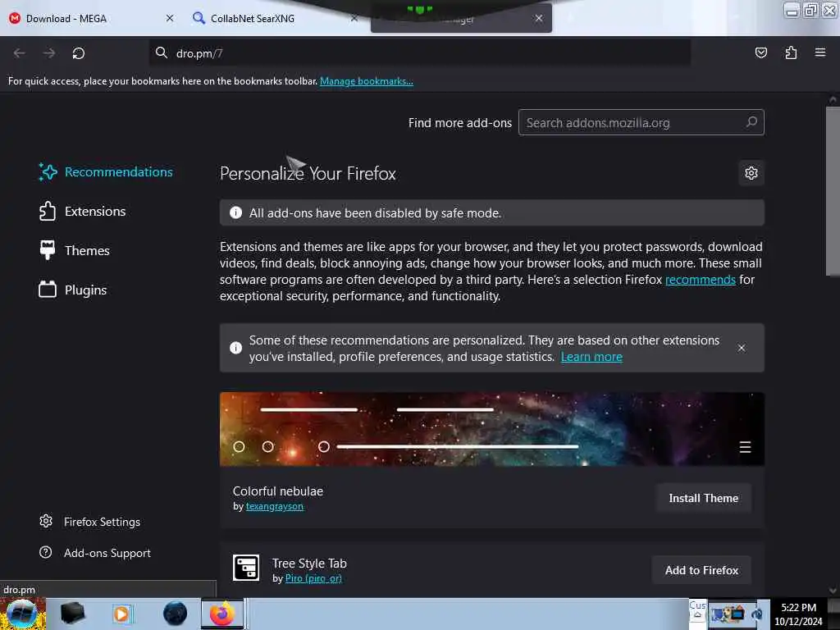Go forward with the forward arrow
Viewport: 840px width, 630px height.
49,53
